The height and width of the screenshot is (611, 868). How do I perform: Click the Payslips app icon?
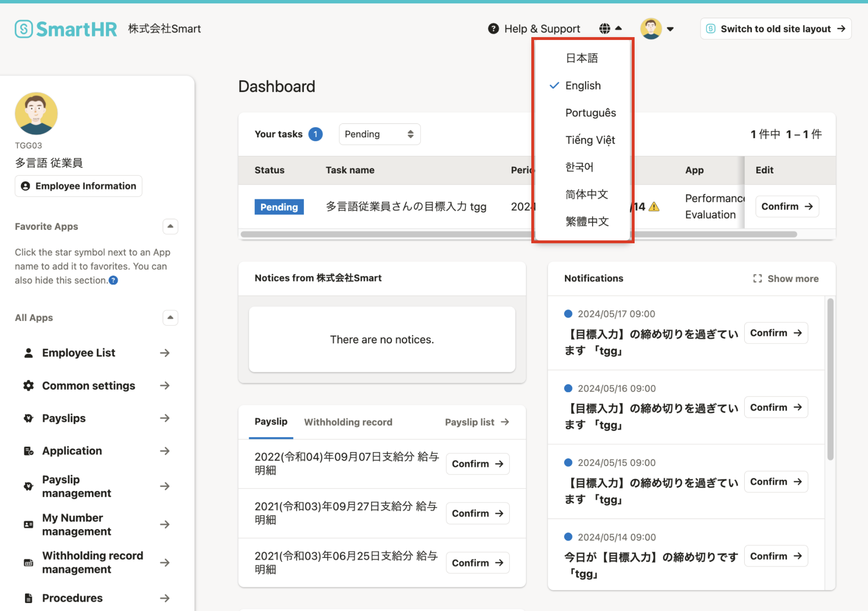(x=28, y=418)
